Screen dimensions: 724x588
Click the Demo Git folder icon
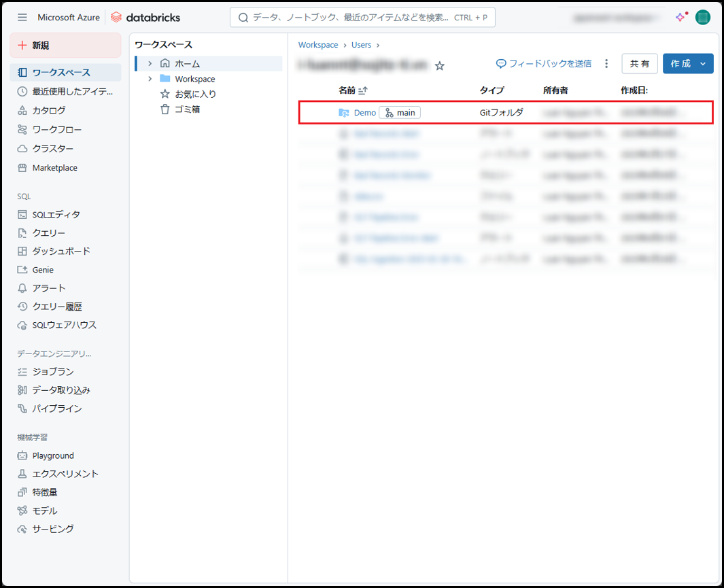pos(344,113)
